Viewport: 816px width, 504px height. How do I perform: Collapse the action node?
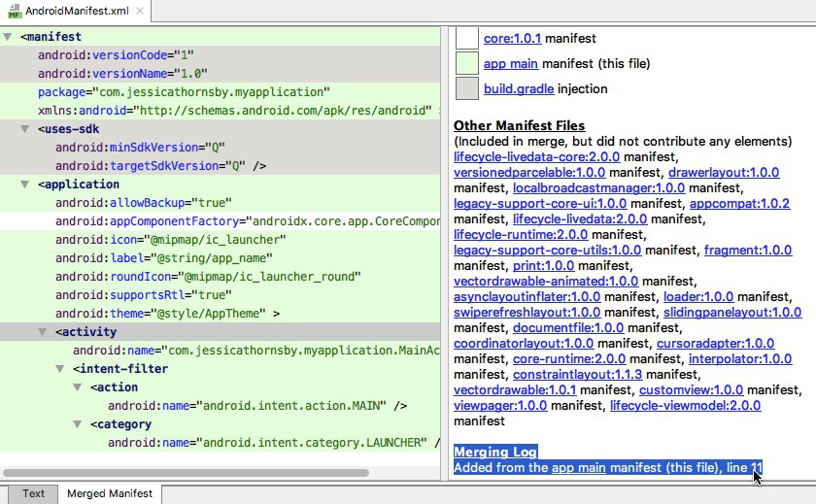click(x=79, y=387)
